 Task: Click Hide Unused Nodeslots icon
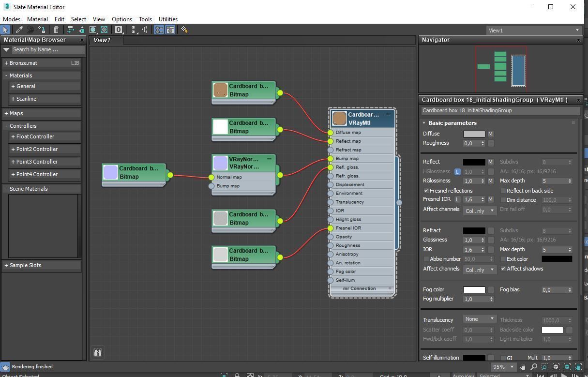(x=82, y=30)
